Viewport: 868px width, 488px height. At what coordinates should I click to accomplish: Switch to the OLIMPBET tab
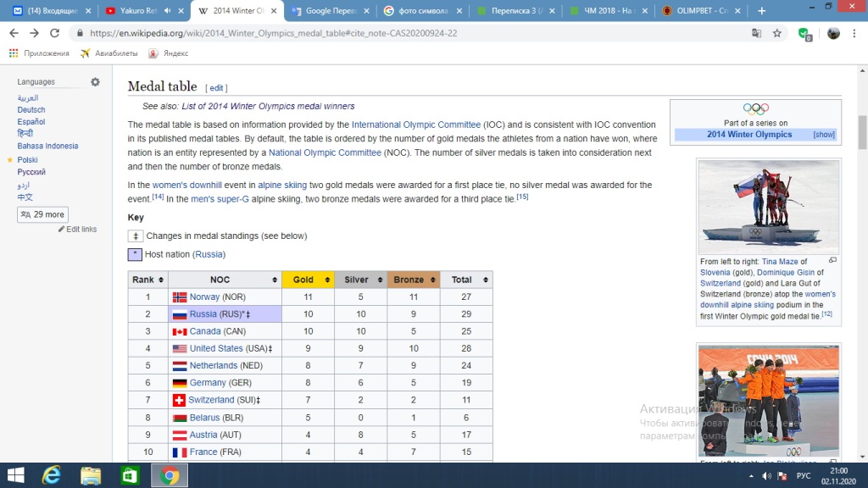702,10
